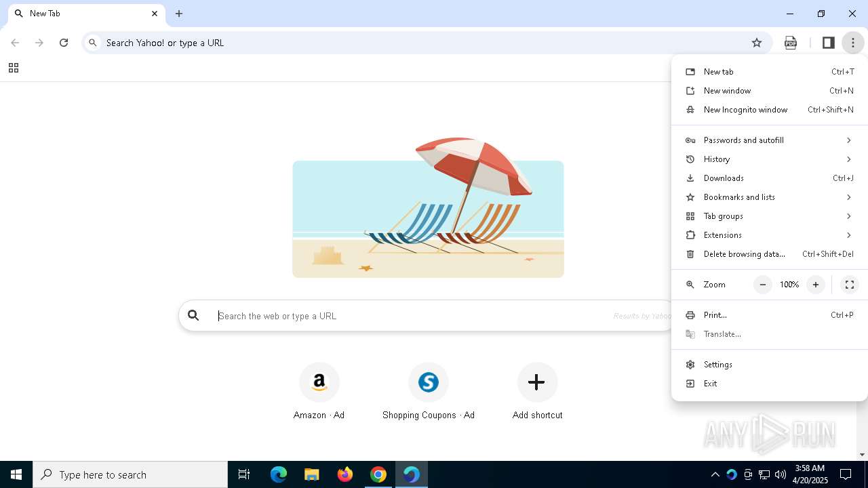
Task: Launch Microsoft Edge from taskbar
Action: [x=279, y=474]
